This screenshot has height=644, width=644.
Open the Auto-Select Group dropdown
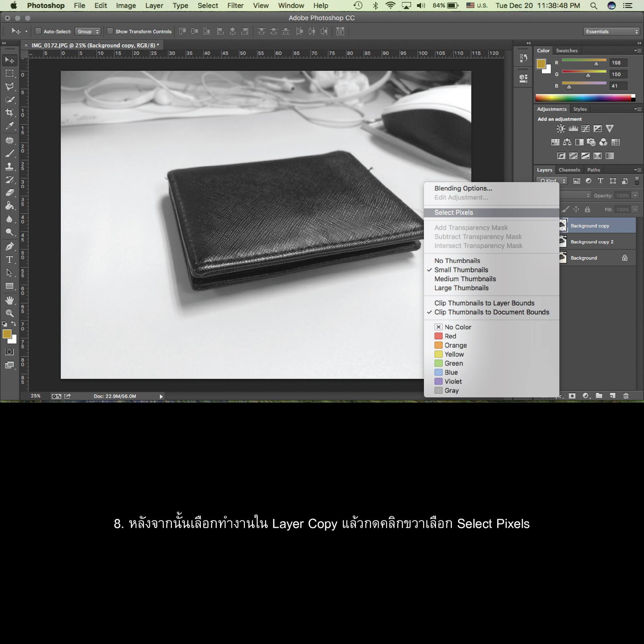tap(88, 31)
